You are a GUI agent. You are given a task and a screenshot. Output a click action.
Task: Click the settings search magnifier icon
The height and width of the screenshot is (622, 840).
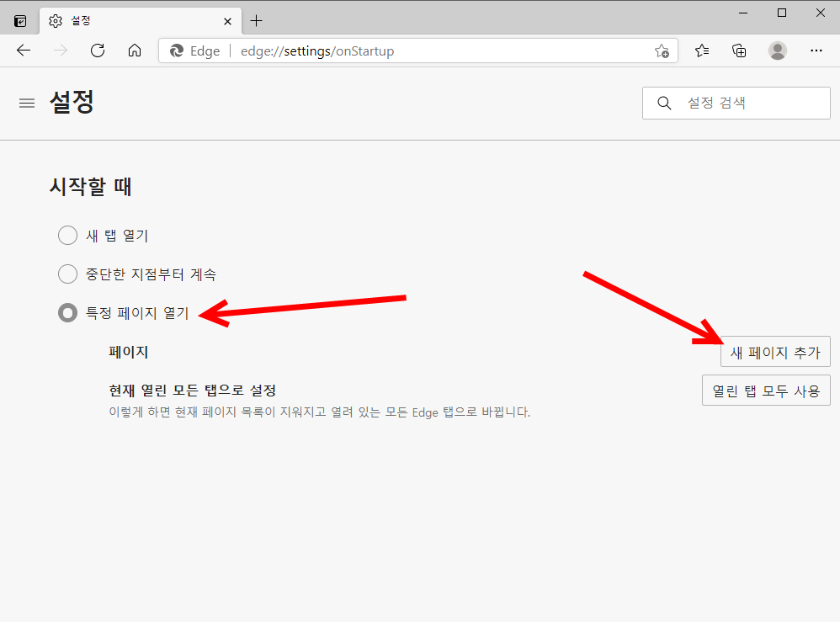[x=664, y=103]
